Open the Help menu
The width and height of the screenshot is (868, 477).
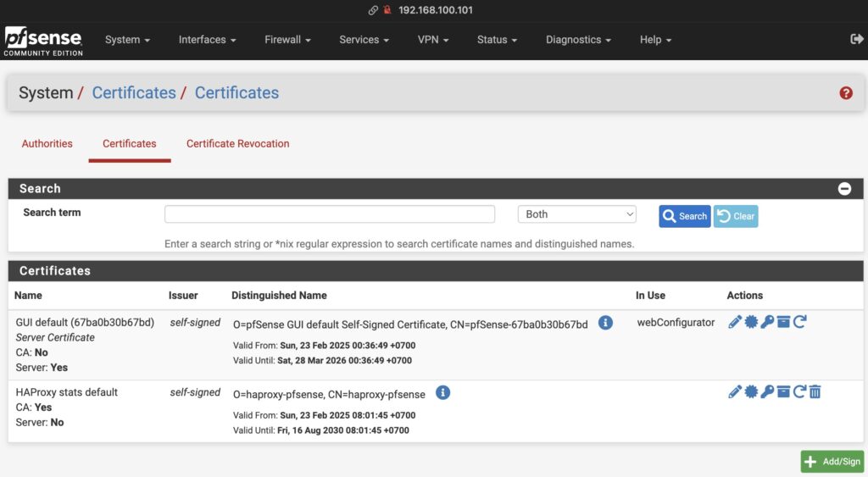coord(655,40)
